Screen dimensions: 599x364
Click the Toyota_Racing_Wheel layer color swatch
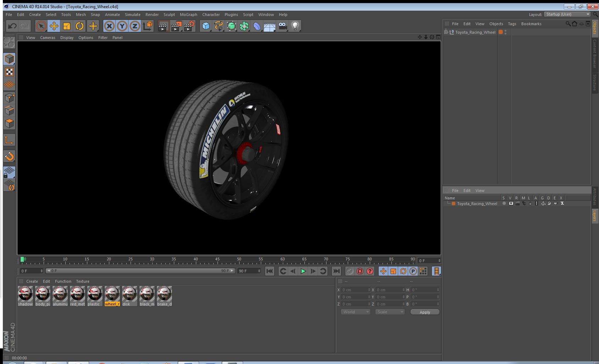[453, 204]
